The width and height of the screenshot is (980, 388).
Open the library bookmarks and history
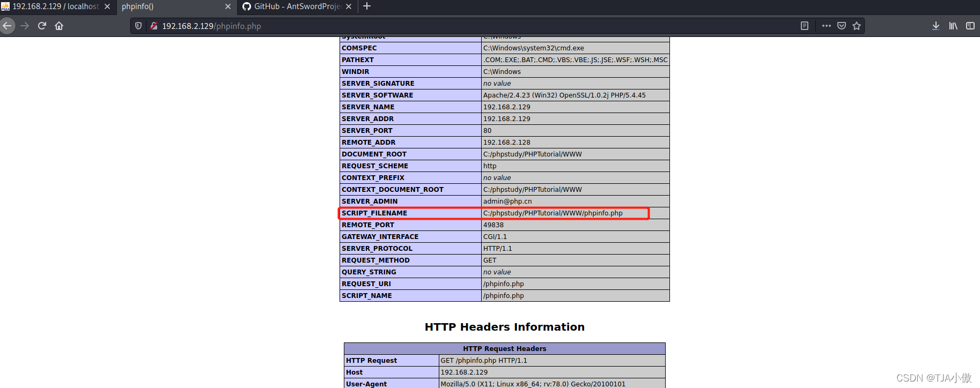point(953,26)
